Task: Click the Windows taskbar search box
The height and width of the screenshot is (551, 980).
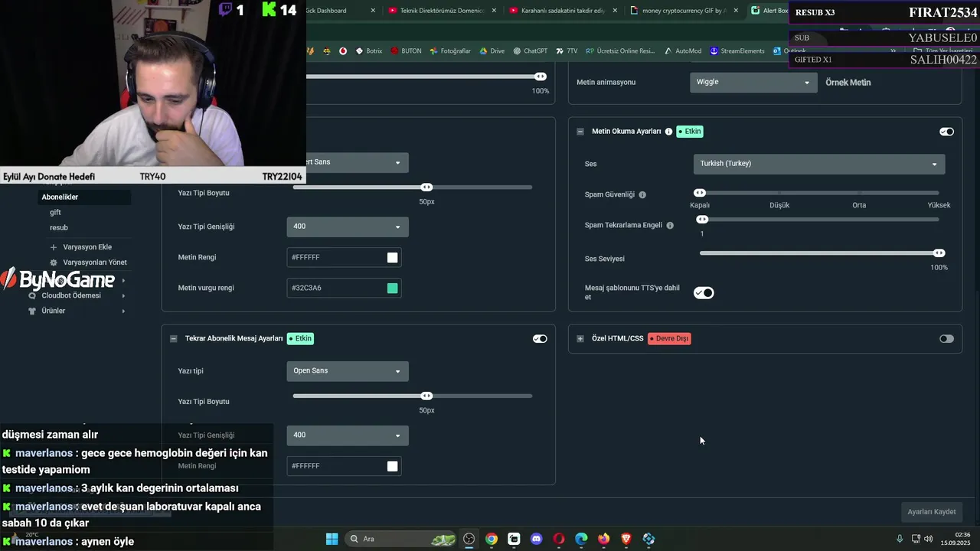Action: click(402, 539)
